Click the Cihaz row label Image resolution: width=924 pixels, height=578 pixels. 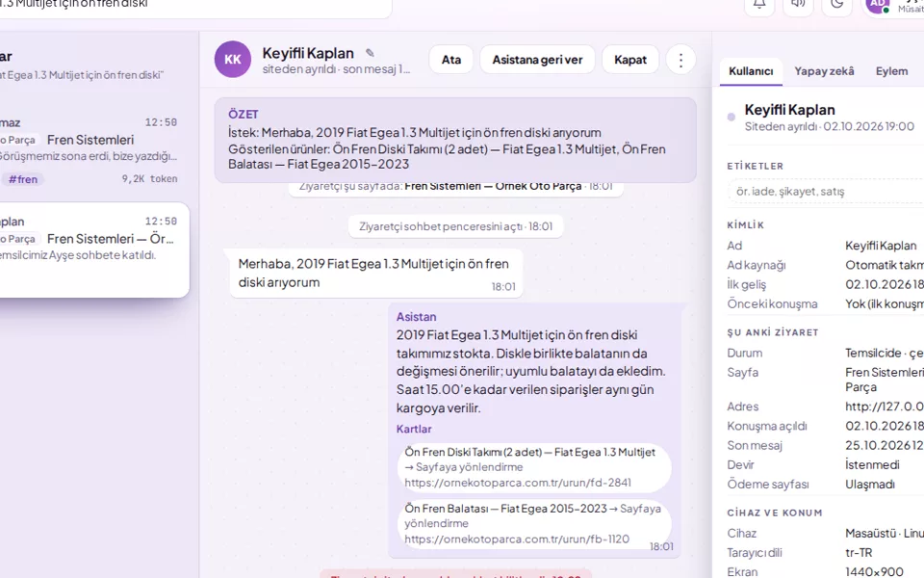click(x=741, y=533)
